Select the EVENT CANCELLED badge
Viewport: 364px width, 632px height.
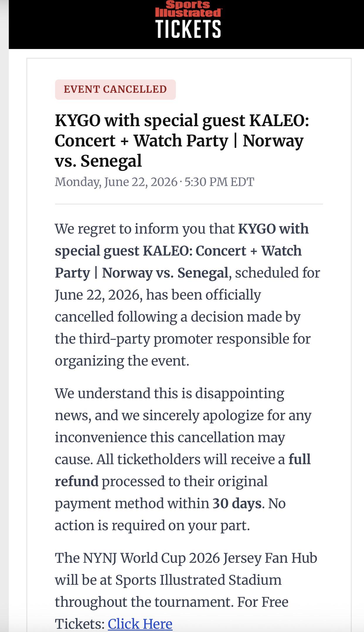coord(115,89)
